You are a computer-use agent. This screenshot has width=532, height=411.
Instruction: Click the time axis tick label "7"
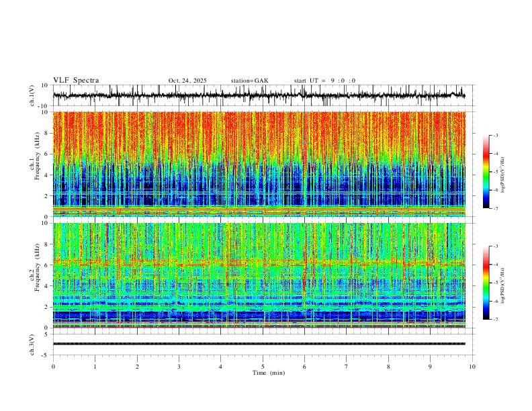tap(347, 367)
